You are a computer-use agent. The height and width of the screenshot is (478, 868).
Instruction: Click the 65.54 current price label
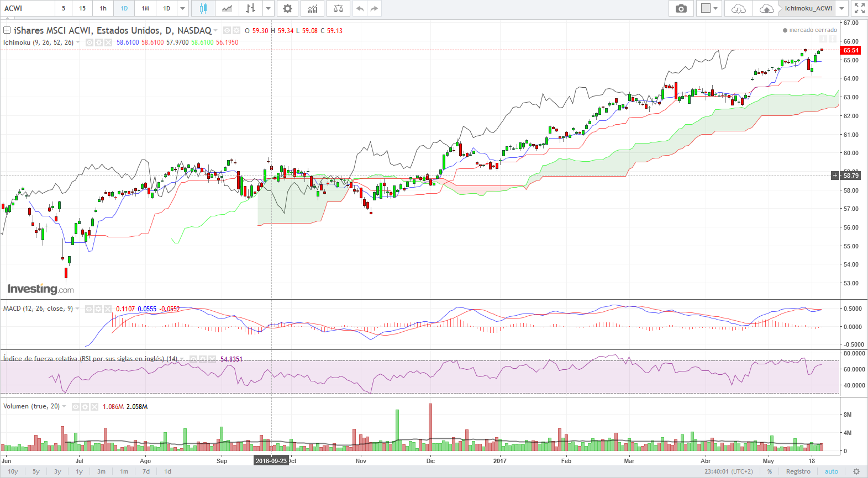click(851, 50)
